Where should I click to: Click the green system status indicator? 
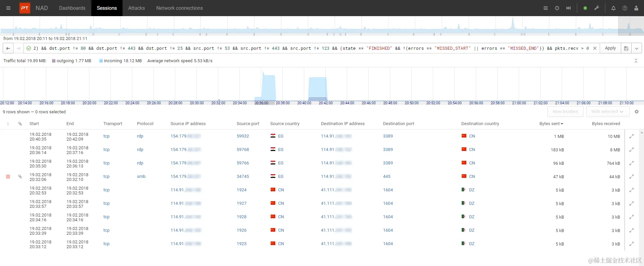tap(585, 8)
